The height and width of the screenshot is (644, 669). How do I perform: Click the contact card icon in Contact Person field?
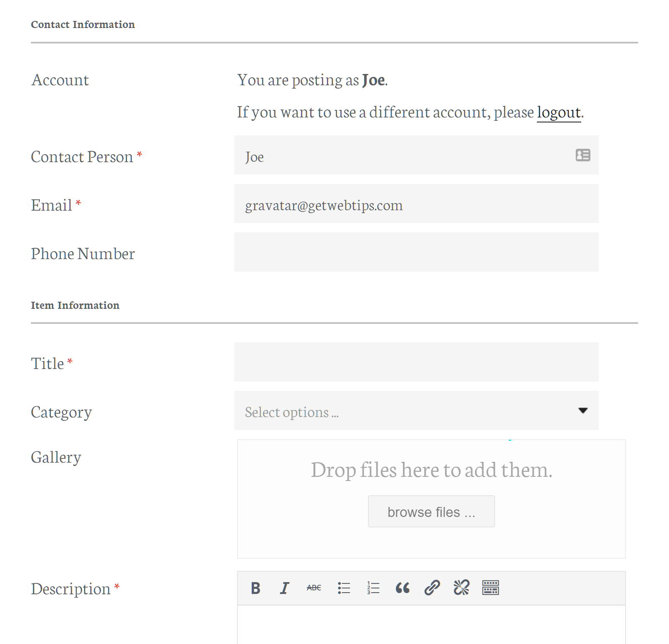tap(582, 155)
